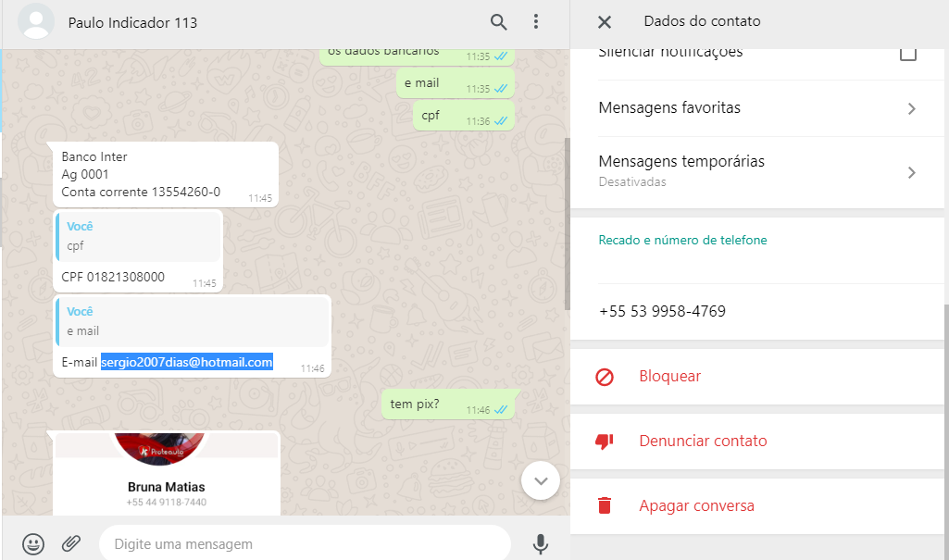This screenshot has height=560, width=949.
Task: Open Mensagens favoritas entry
Action: [x=756, y=108]
